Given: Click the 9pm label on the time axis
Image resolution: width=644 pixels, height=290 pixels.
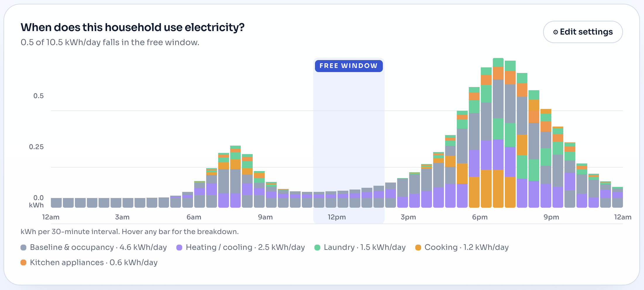Looking at the screenshot, I should click(x=551, y=217).
